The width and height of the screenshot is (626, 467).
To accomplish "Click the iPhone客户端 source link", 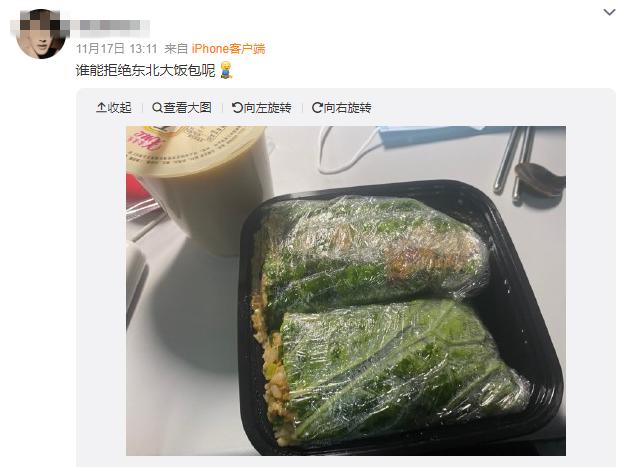I will (x=228, y=49).
